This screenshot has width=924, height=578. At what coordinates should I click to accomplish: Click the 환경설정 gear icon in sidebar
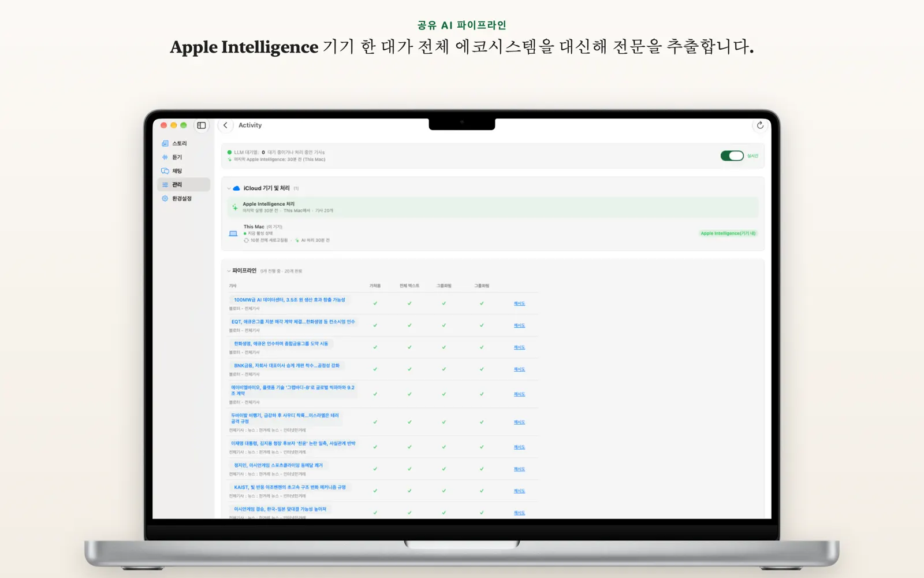click(165, 198)
